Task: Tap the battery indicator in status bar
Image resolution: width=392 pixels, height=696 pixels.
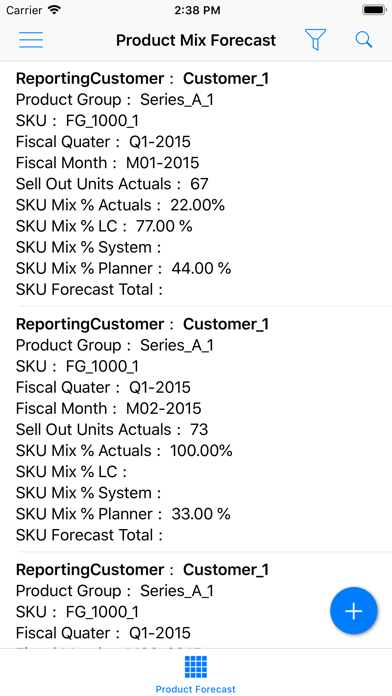Action: coord(374,10)
